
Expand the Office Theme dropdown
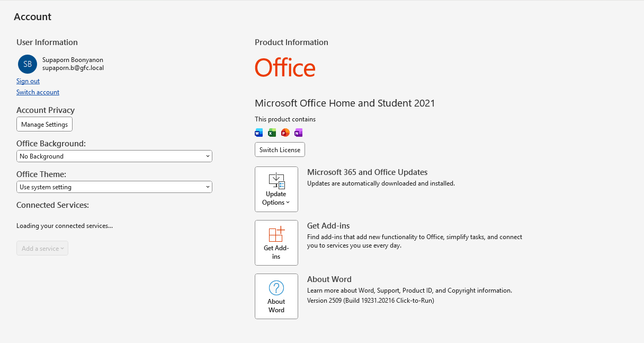[x=114, y=187]
